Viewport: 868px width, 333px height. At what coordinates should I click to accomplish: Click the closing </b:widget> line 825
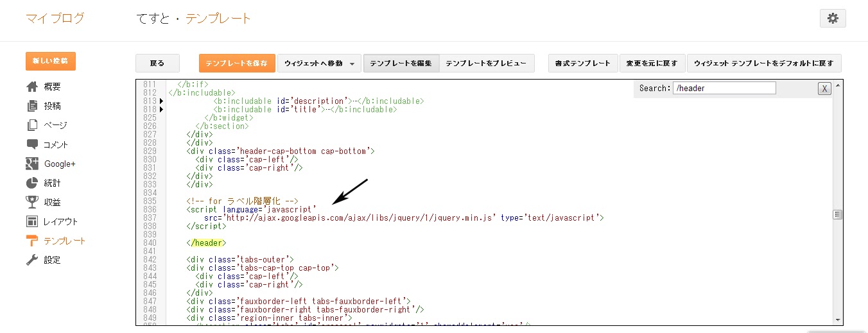point(229,118)
